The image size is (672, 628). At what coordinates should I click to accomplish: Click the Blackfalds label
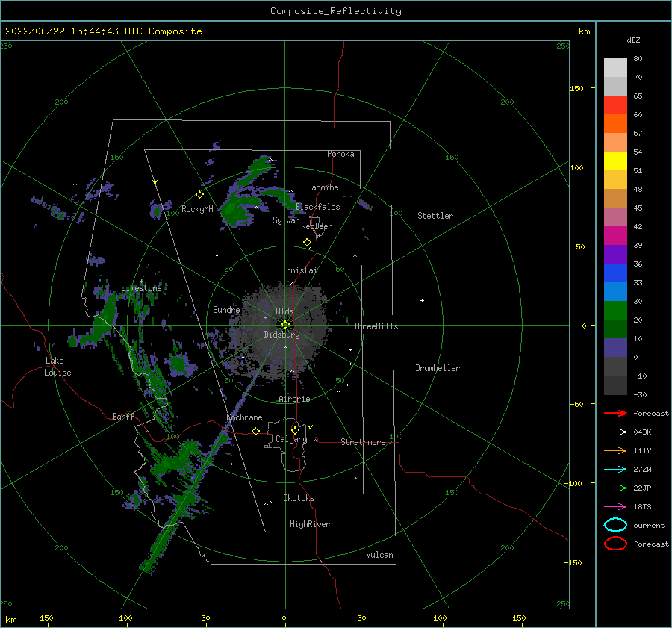pyautogui.click(x=317, y=207)
